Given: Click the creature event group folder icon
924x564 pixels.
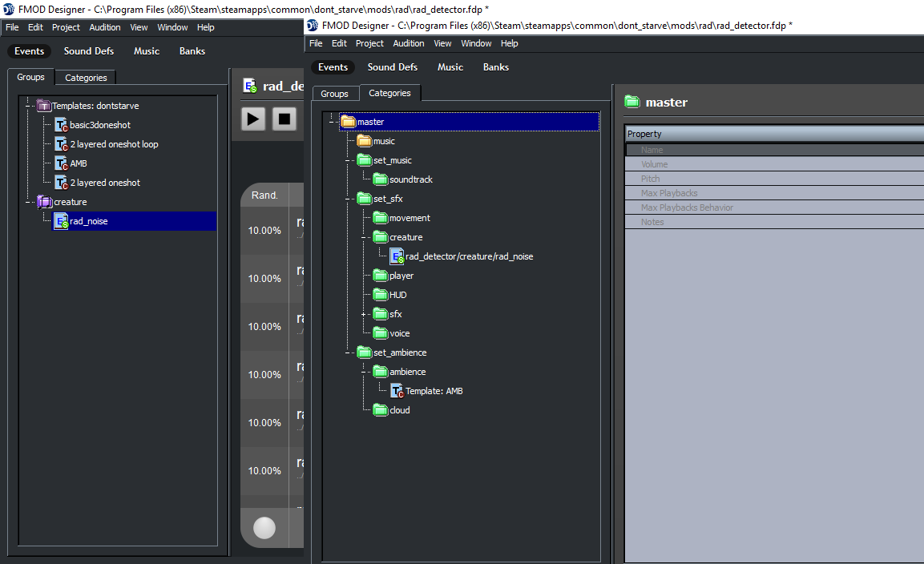Looking at the screenshot, I should (x=45, y=202).
